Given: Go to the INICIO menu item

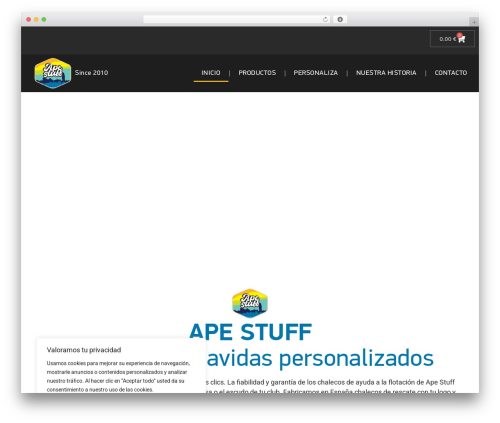Looking at the screenshot, I should point(211,73).
